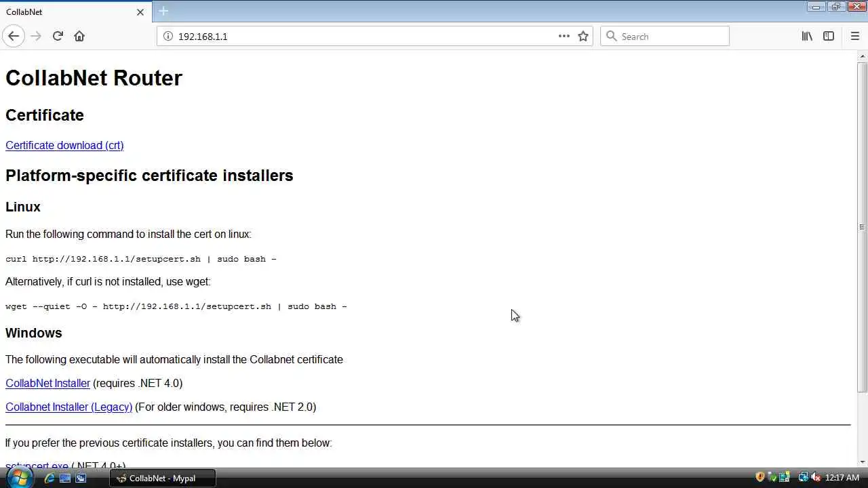Image resolution: width=868 pixels, height=488 pixels.
Task: Open the Library panel icon
Action: coord(807,36)
